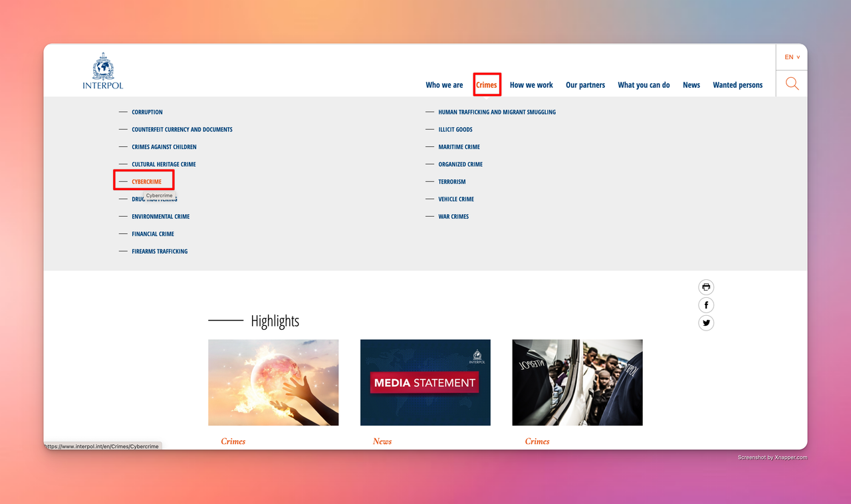Screen dimensions: 851x504
Task: Open the search magnifier icon
Action: click(792, 84)
